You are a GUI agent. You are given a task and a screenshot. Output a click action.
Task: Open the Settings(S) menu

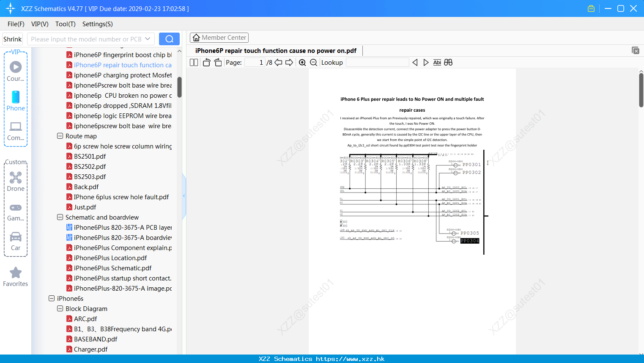pos(98,24)
